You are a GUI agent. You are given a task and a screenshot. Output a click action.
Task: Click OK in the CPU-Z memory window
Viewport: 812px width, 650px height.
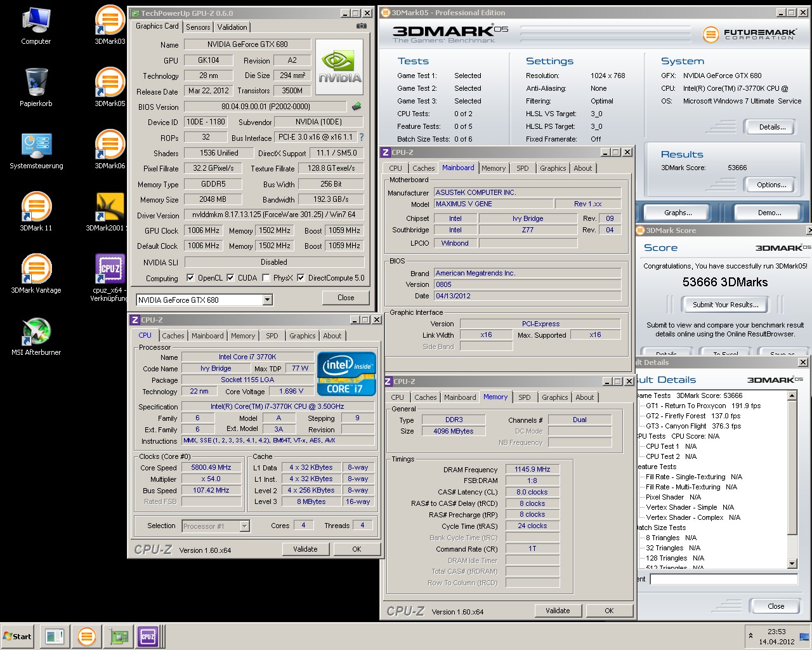click(609, 611)
